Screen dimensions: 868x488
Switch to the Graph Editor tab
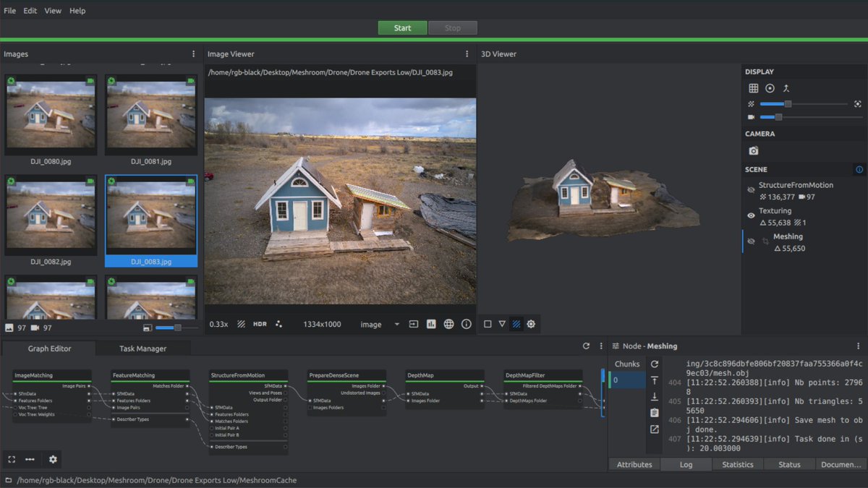49,348
